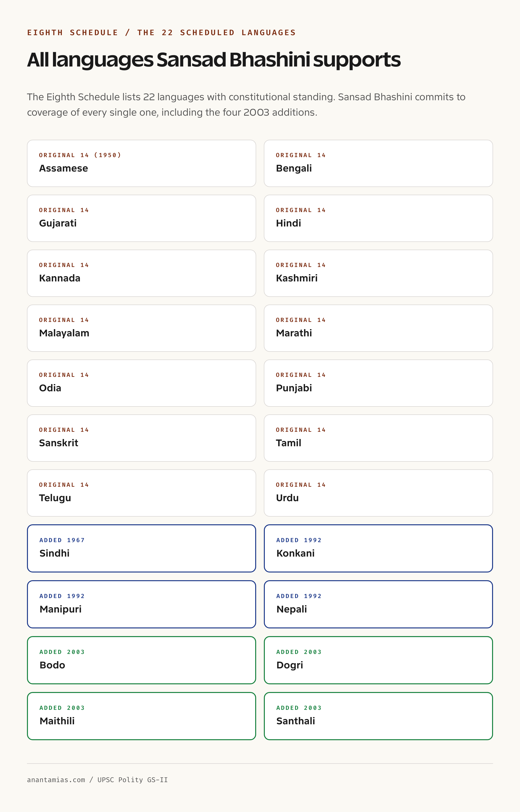The image size is (520, 812).
Task: Select the Urdu language card
Action: coord(378,493)
